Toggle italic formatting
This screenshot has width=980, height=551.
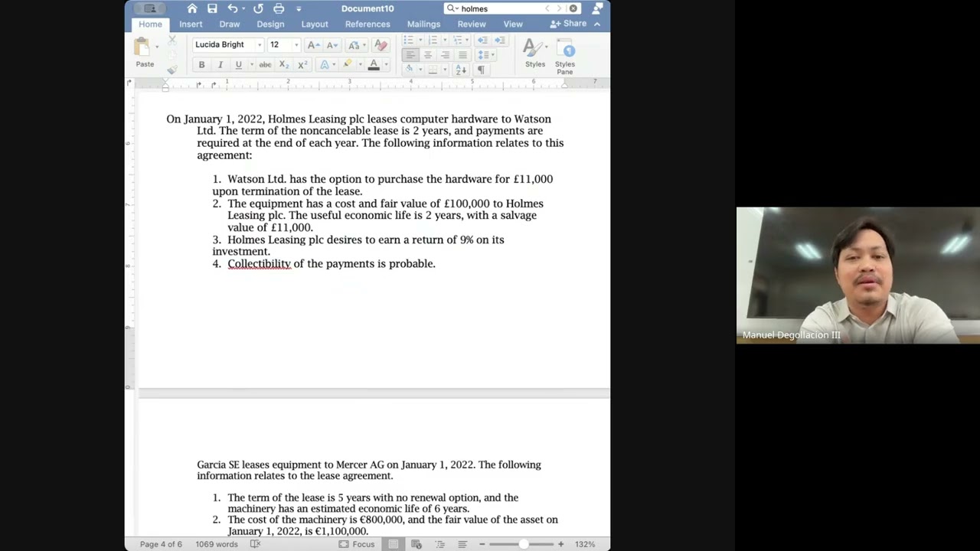pos(220,65)
